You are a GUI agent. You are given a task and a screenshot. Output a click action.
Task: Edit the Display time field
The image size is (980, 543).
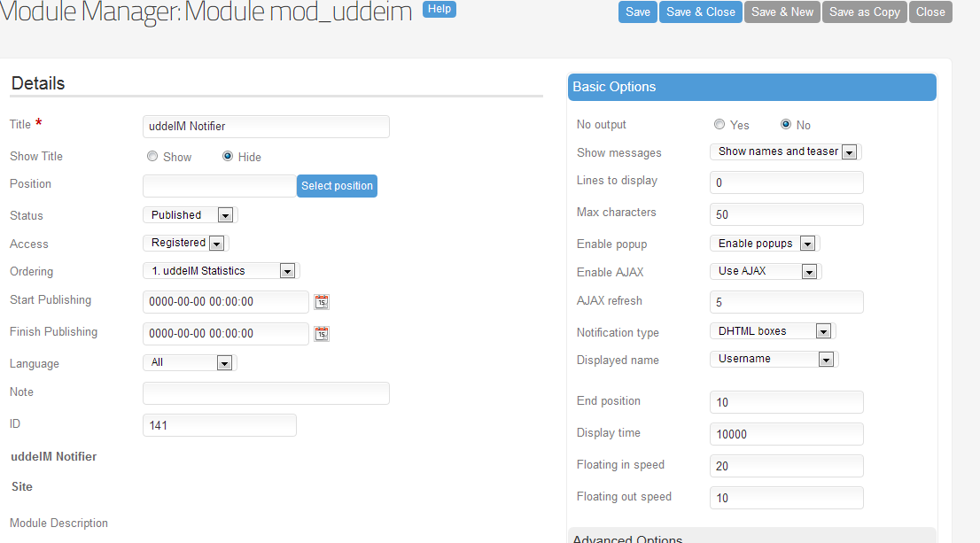point(786,434)
